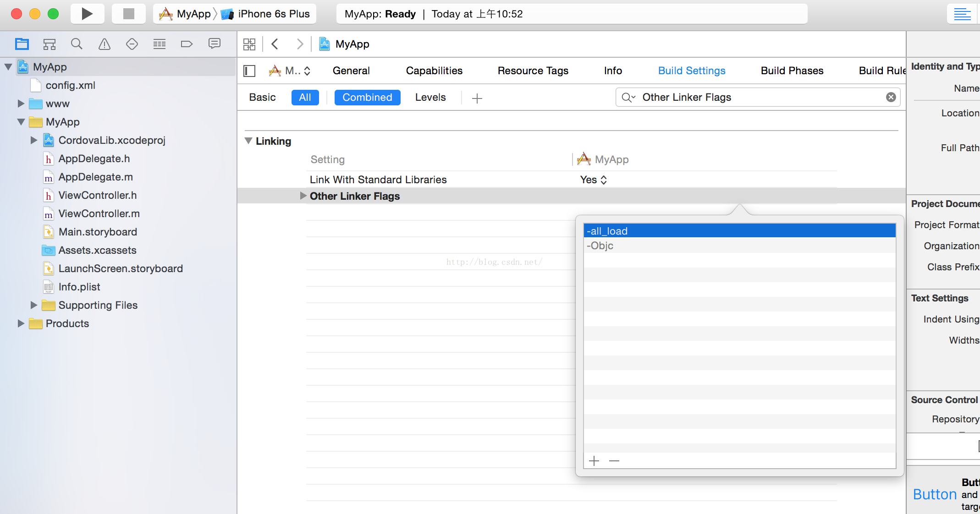Image resolution: width=980 pixels, height=514 pixels.
Task: Show Basic build settings
Action: point(263,97)
